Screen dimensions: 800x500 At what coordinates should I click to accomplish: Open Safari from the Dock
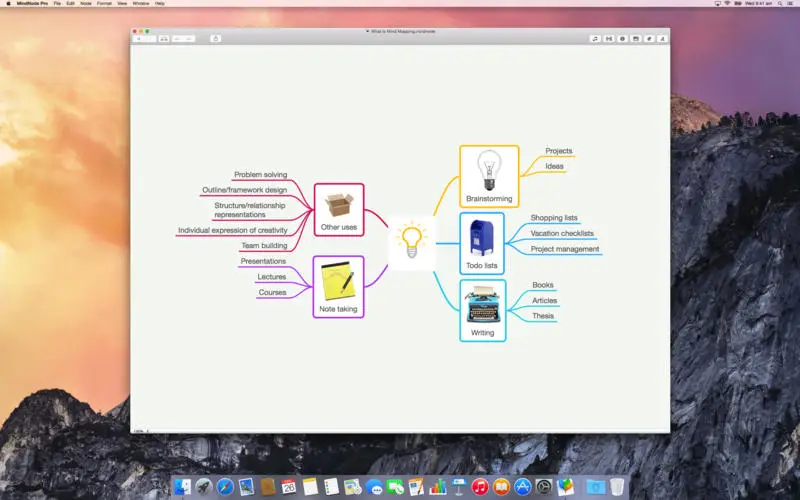click(225, 487)
